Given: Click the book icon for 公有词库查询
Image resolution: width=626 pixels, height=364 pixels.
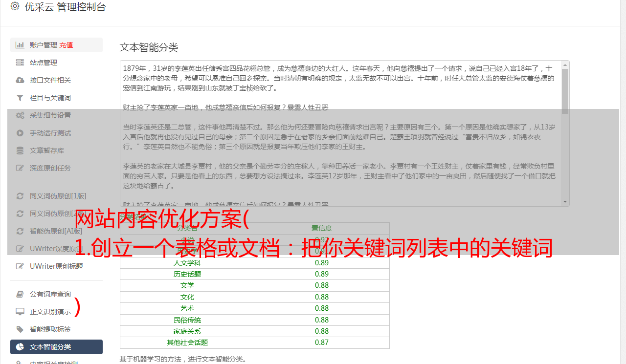Looking at the screenshot, I should coord(20,294).
